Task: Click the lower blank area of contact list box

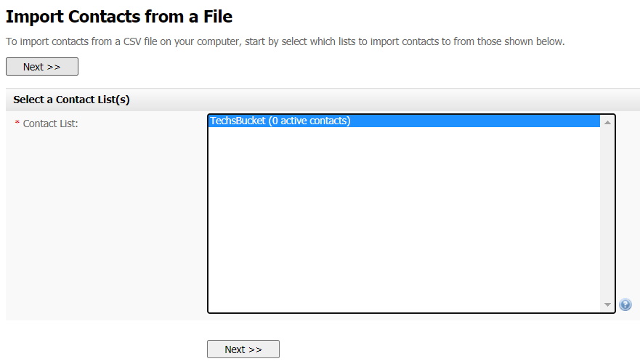Action: pos(404,282)
